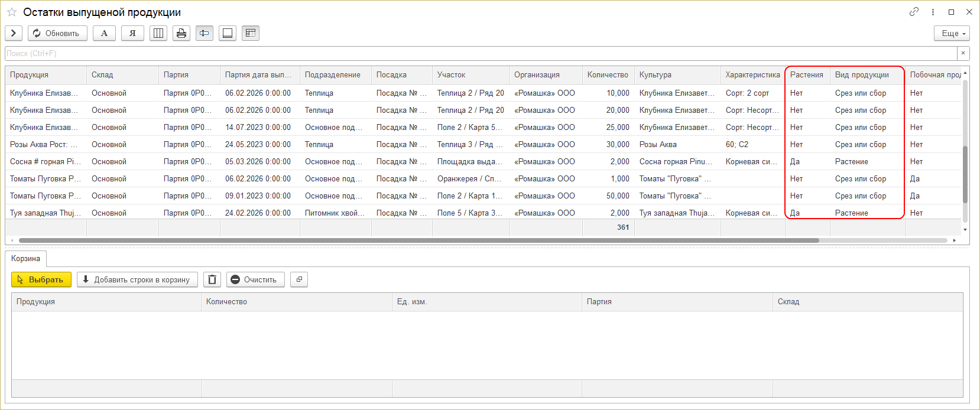
Task: Delete basket row with trash icon
Action: 212,279
